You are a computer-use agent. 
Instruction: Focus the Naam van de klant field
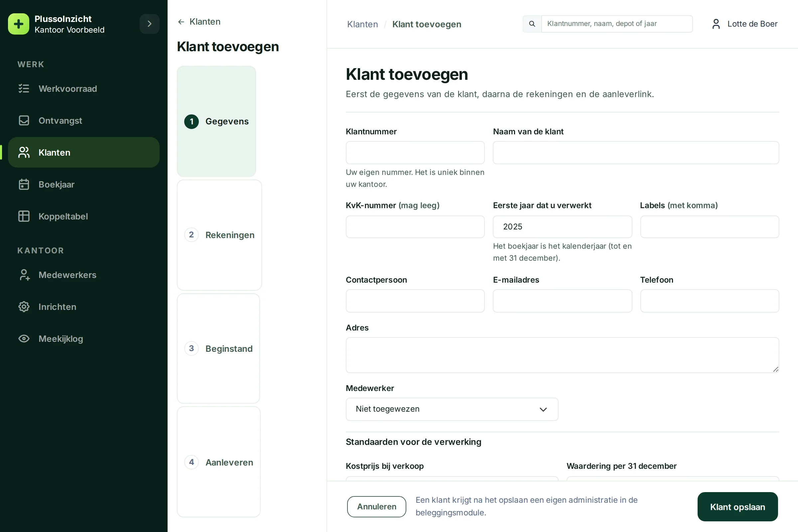636,153
